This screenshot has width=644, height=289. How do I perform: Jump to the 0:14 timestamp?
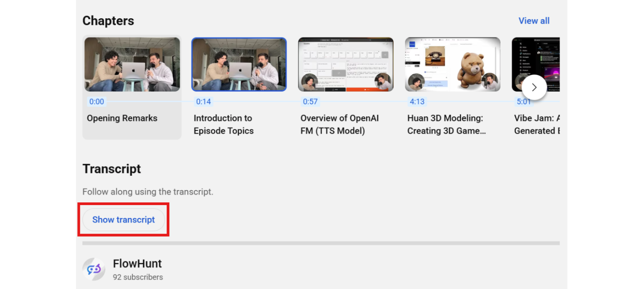[203, 102]
